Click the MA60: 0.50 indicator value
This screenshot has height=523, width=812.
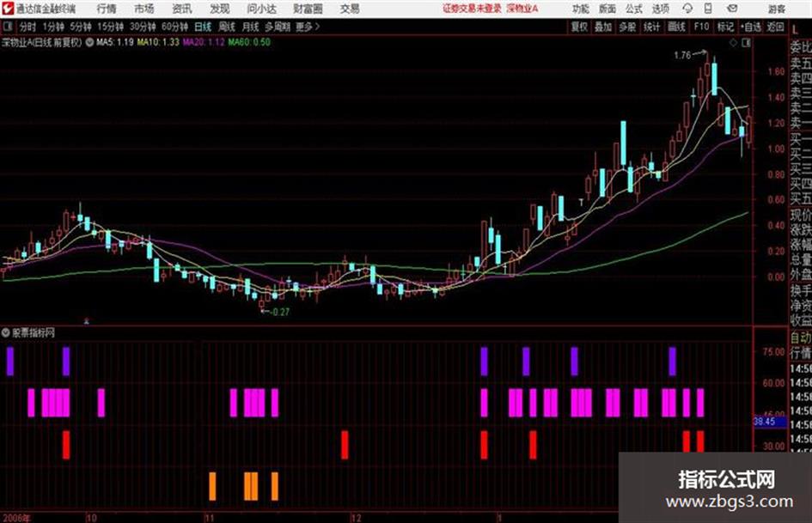pos(249,42)
